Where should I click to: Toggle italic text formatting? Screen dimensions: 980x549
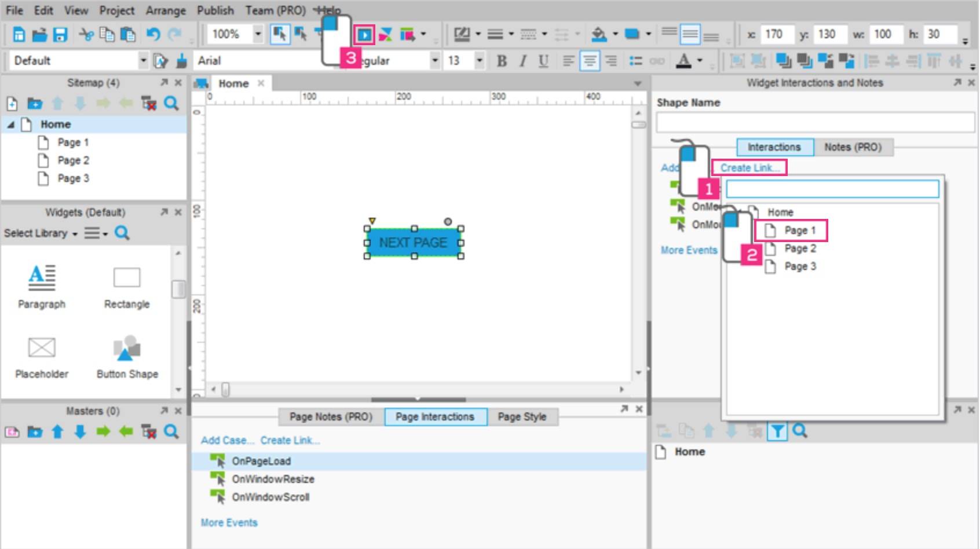pyautogui.click(x=522, y=61)
